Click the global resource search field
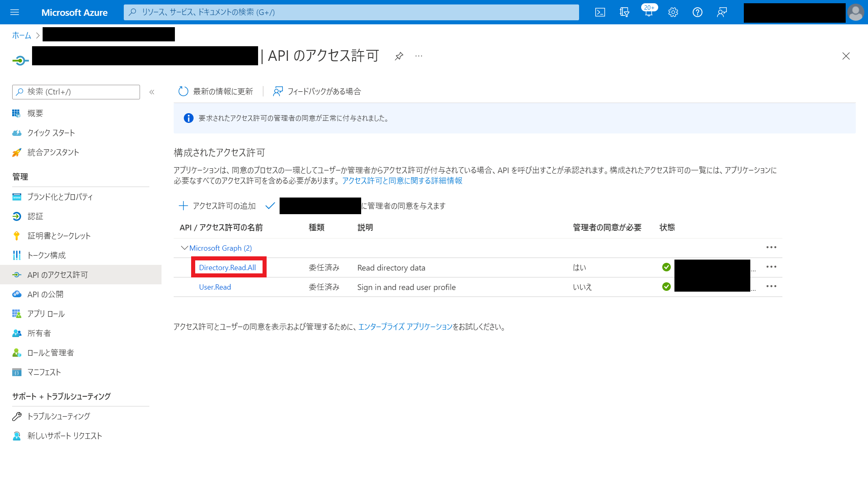The width and height of the screenshot is (868, 477). pos(351,12)
